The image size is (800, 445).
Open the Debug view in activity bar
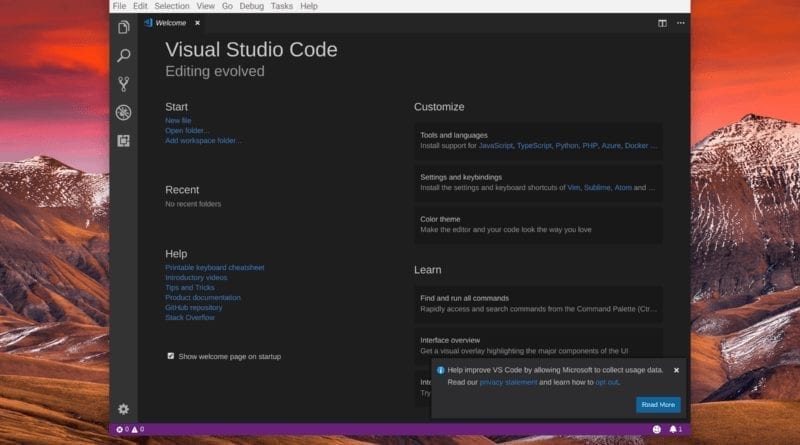point(123,112)
